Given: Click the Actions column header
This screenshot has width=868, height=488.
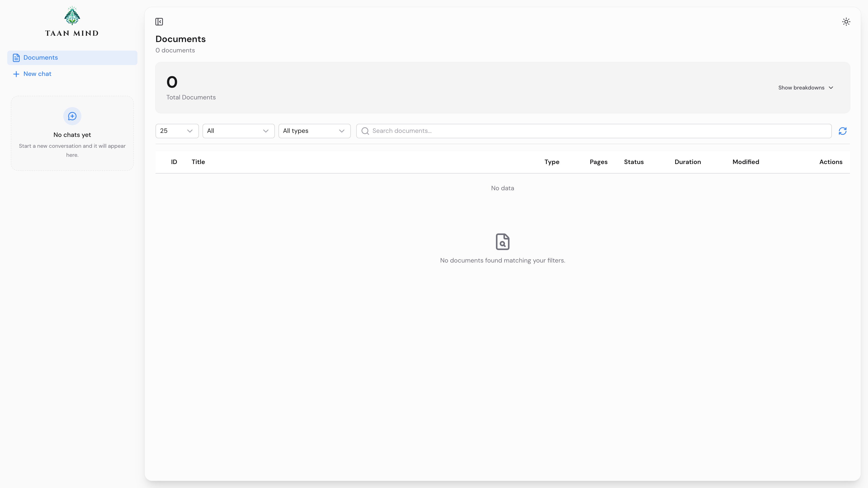Looking at the screenshot, I should 831,162.
